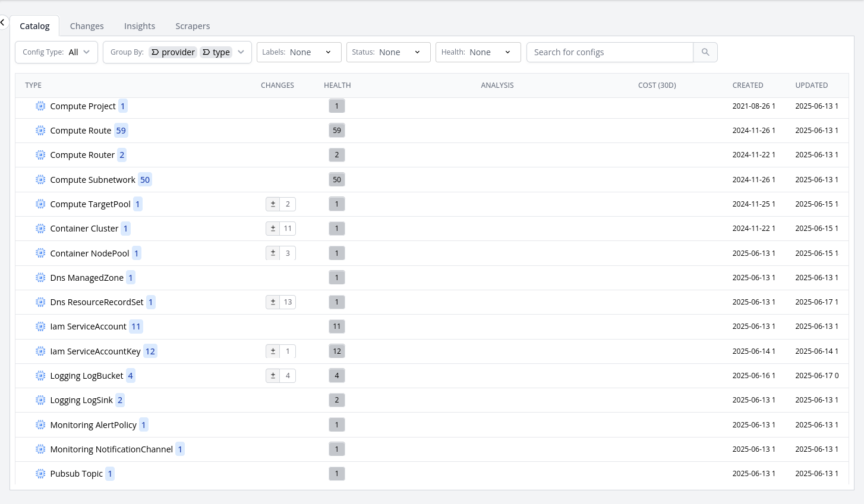Open the Config Type dropdown

pyautogui.click(x=56, y=52)
